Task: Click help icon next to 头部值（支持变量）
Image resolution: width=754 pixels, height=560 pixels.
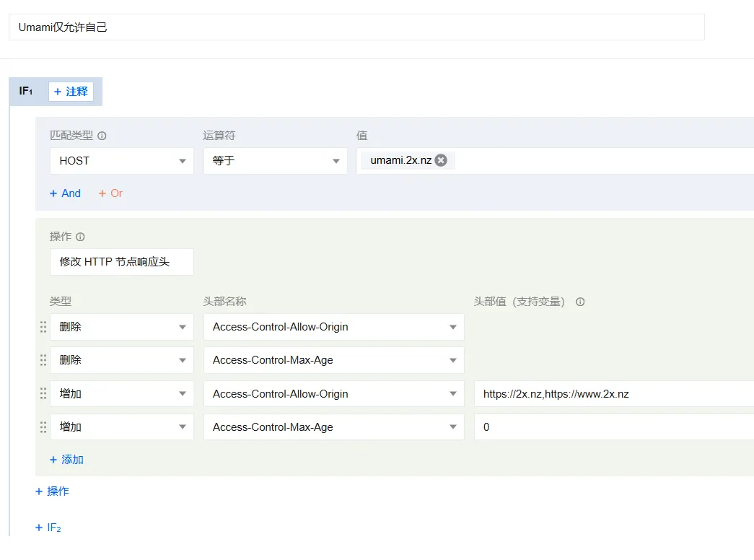Action: click(x=580, y=302)
